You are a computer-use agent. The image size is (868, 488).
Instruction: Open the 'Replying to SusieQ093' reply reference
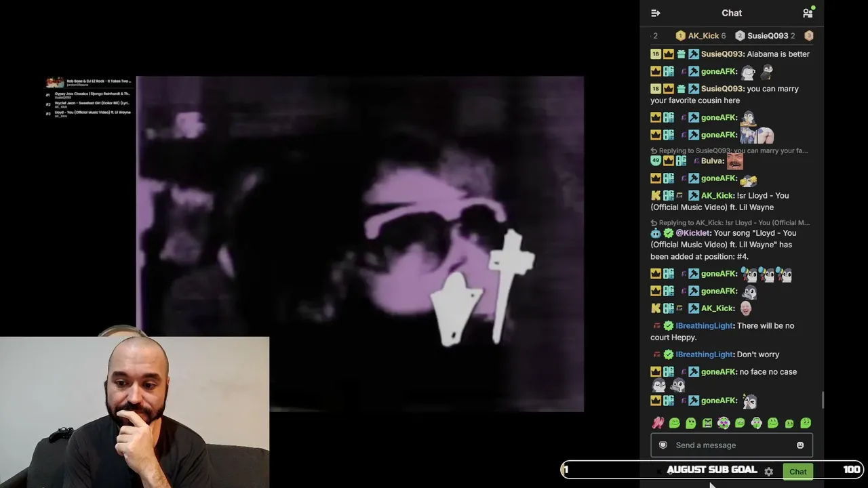point(729,150)
